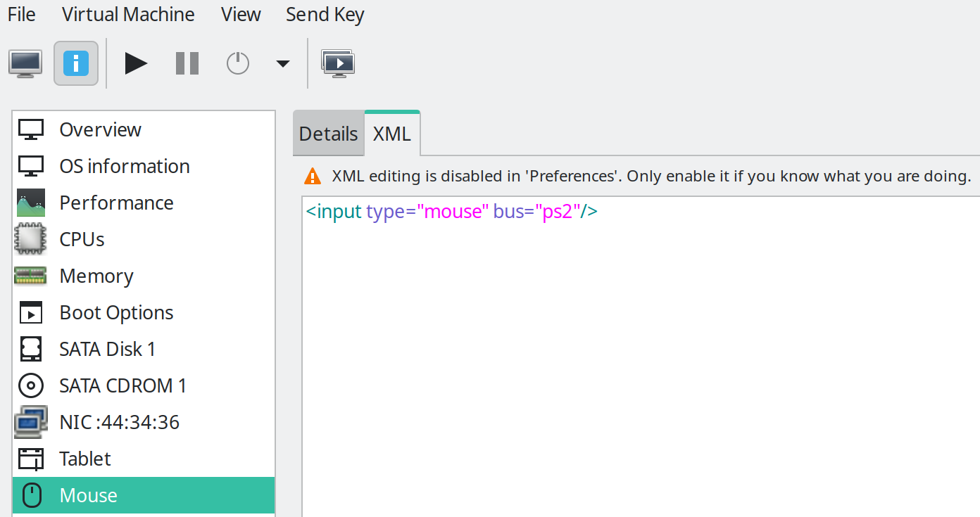Click the Memory RAM icon
This screenshot has width=980, height=517.
coord(31,276)
